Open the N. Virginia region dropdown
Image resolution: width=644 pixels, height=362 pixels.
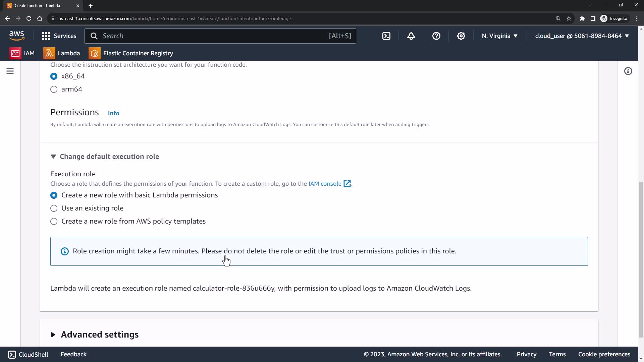(500, 36)
